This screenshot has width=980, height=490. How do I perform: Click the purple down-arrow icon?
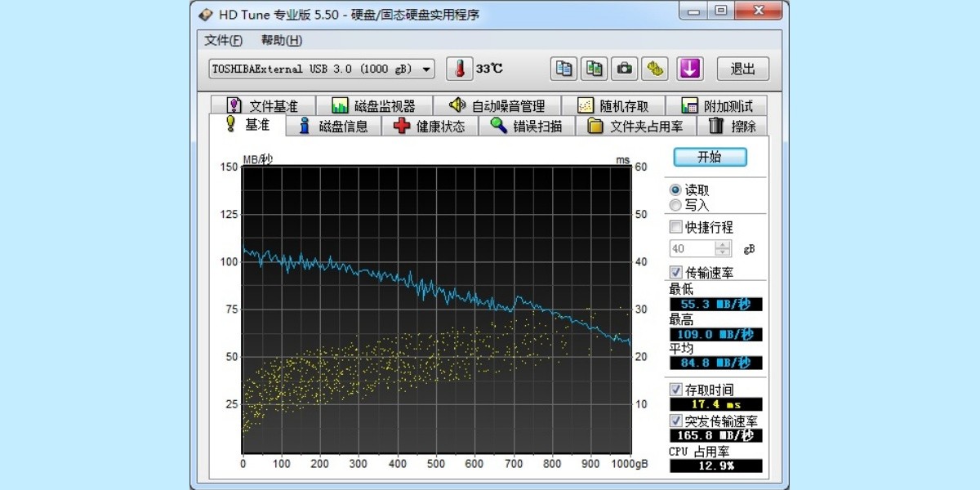[x=690, y=69]
